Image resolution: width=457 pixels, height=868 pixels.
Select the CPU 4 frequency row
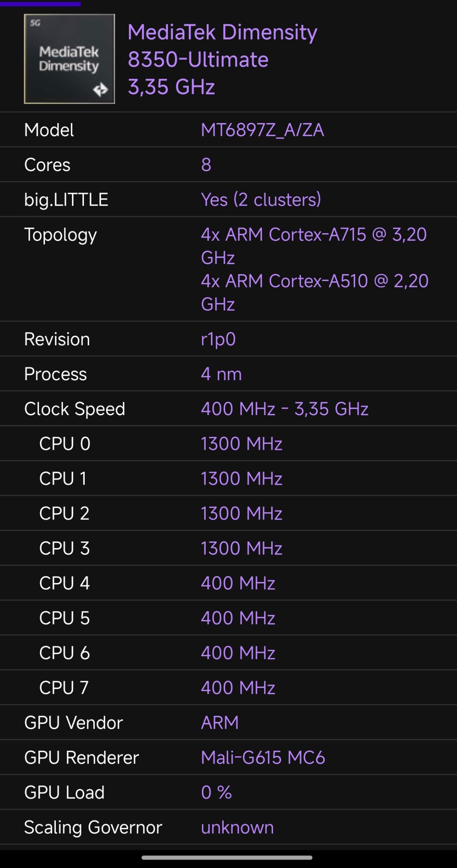tap(228, 583)
